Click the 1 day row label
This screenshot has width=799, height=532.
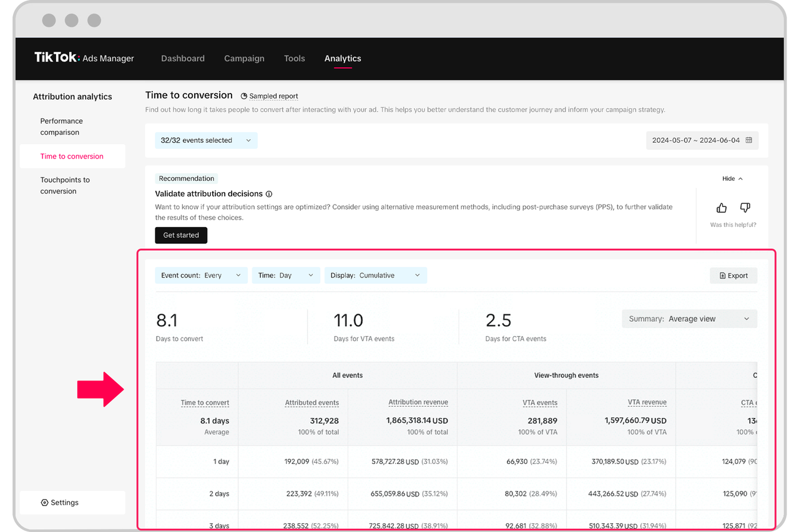[220, 462]
